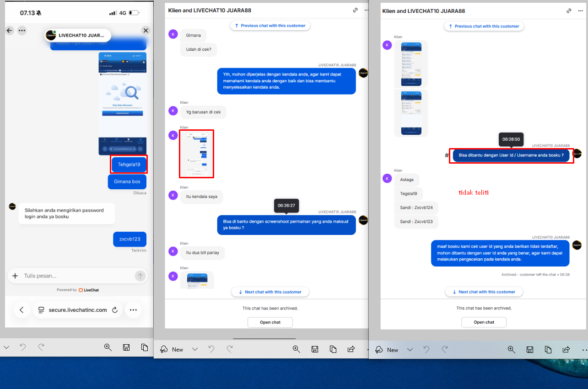588x389 pixels.
Task: Click the send arrow in phone message box
Action: tap(140, 276)
